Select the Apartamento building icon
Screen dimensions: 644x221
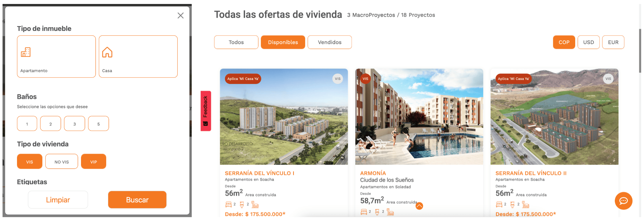[26, 52]
